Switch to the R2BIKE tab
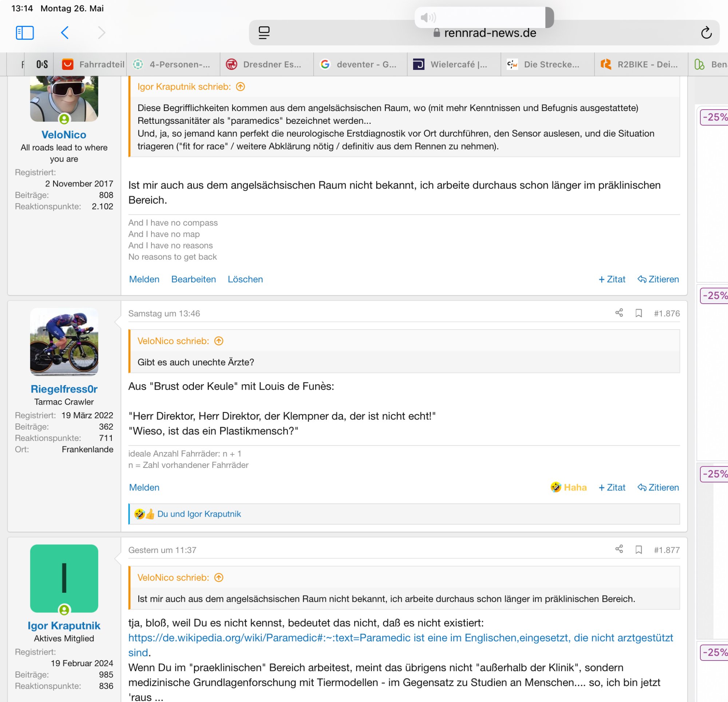This screenshot has height=702, width=728. click(x=641, y=64)
